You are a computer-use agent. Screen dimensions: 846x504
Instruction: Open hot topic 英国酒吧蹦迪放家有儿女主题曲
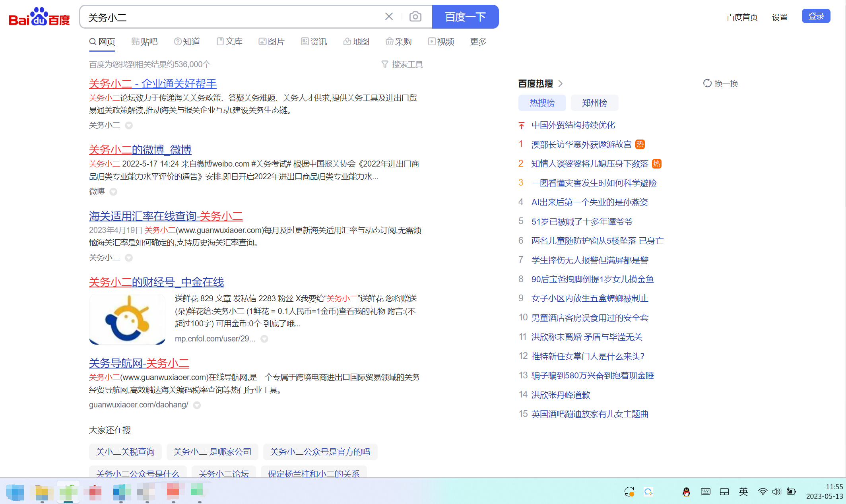pos(590,414)
